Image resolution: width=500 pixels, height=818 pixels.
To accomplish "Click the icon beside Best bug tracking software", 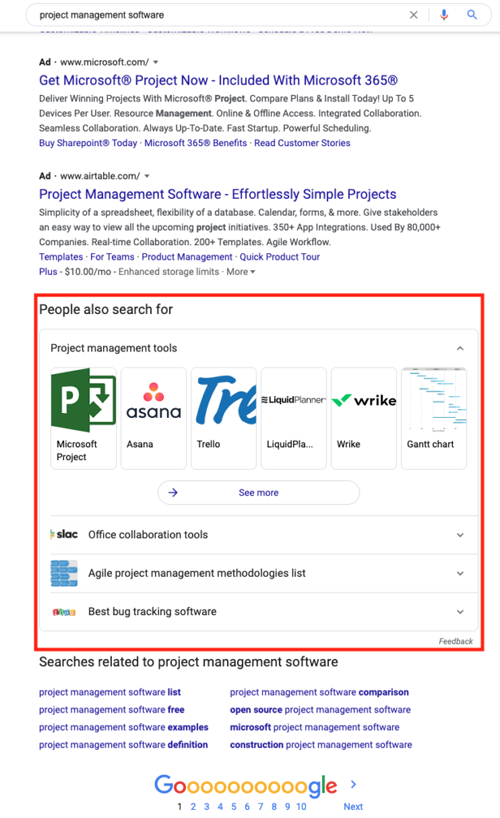I will point(64,612).
